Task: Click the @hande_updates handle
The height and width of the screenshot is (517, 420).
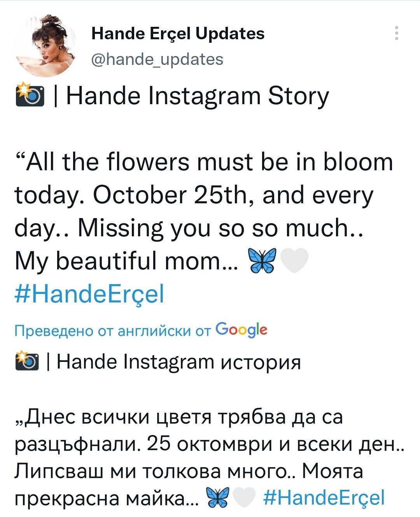Action: point(157,59)
